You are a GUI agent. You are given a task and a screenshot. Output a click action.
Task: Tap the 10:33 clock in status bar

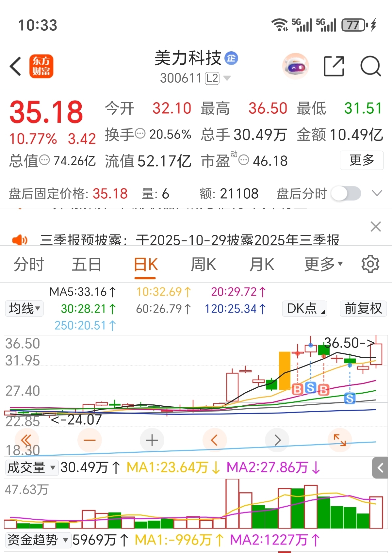(38, 25)
